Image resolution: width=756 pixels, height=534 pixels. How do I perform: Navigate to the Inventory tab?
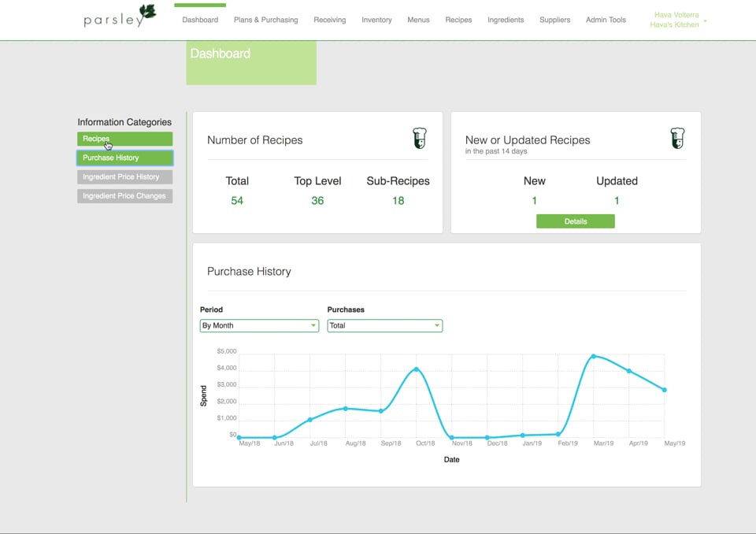376,20
